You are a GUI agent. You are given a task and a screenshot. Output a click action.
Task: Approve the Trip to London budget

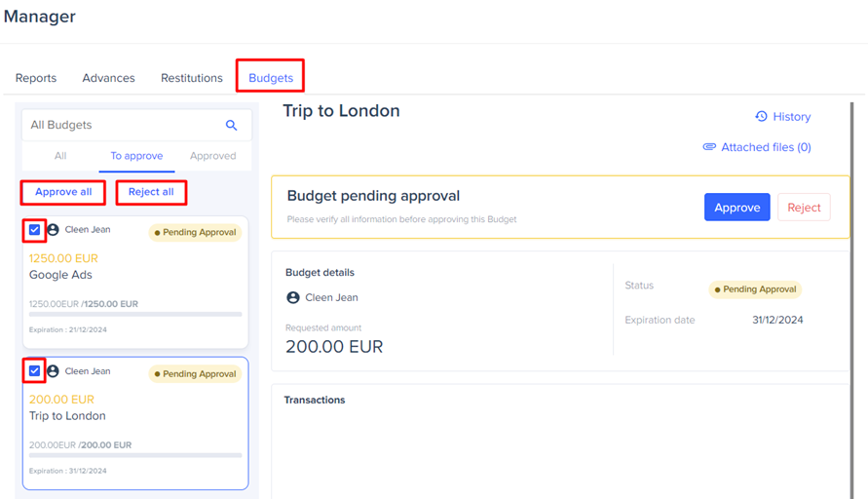[736, 208]
